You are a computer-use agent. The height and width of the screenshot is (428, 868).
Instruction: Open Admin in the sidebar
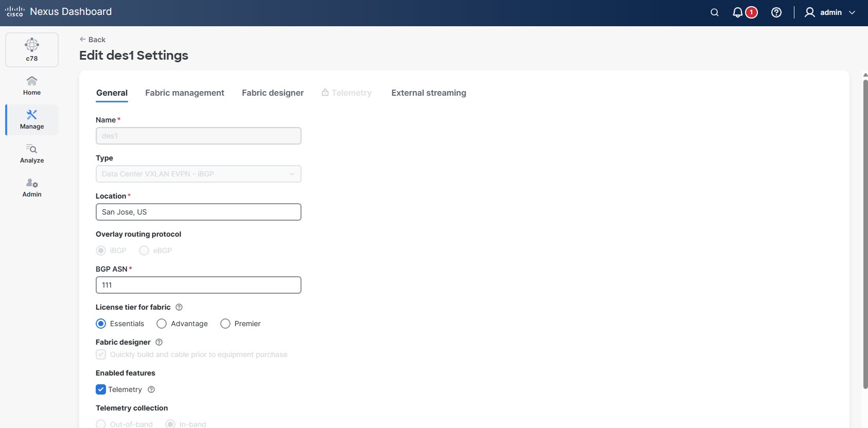click(x=32, y=188)
